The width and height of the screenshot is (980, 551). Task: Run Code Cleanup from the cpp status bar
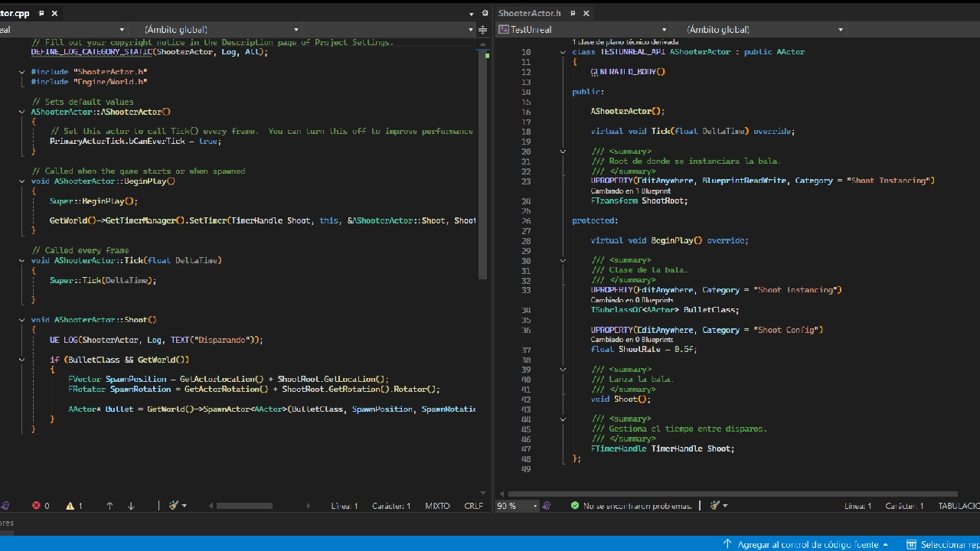(x=175, y=505)
